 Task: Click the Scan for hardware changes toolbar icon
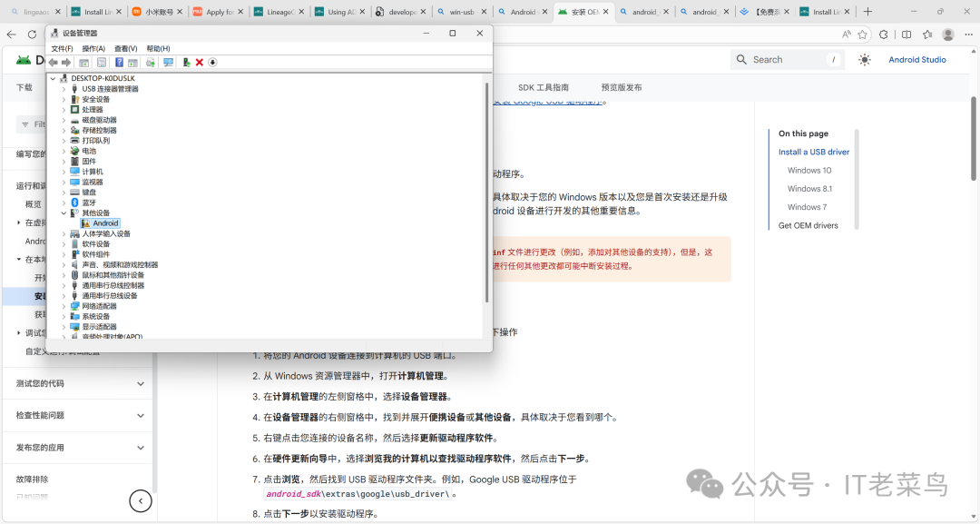point(170,62)
